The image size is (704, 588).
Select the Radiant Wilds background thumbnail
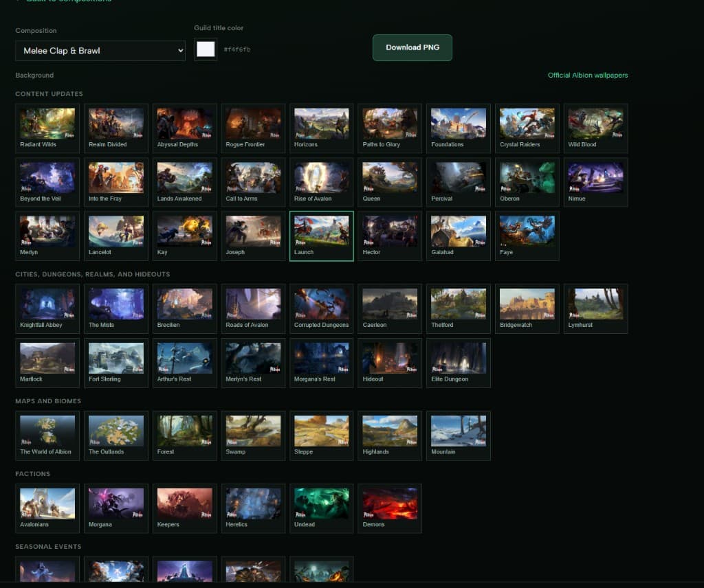47,128
